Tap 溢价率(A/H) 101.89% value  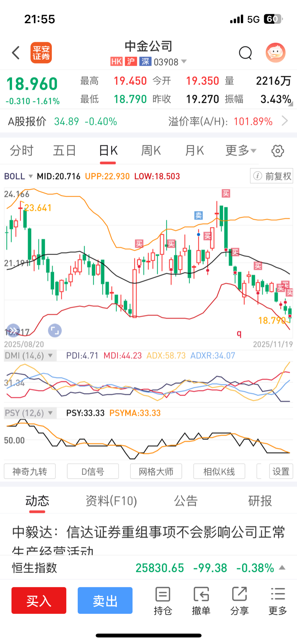253,122
